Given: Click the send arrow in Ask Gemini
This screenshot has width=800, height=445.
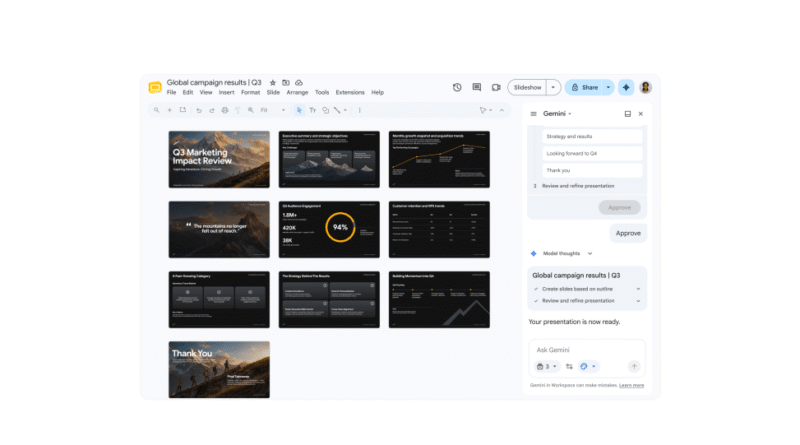Looking at the screenshot, I should tap(634, 366).
